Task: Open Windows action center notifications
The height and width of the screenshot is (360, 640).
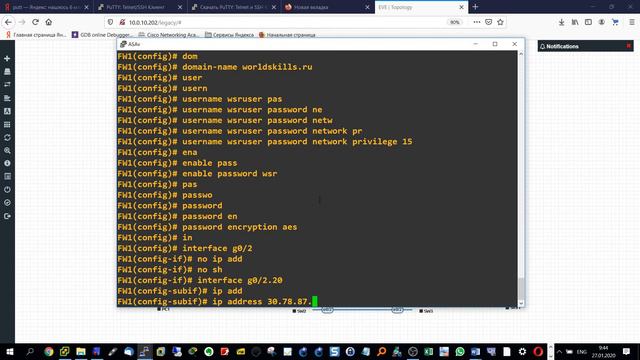Action: click(627, 351)
